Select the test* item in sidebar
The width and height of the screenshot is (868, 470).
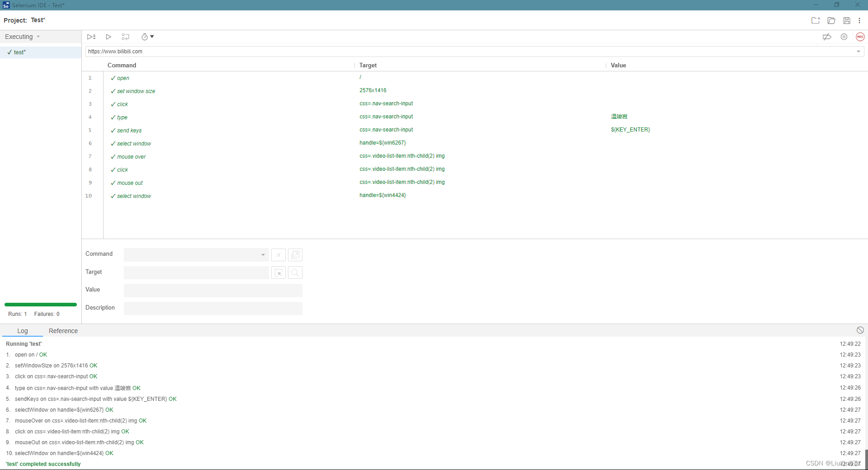point(41,52)
